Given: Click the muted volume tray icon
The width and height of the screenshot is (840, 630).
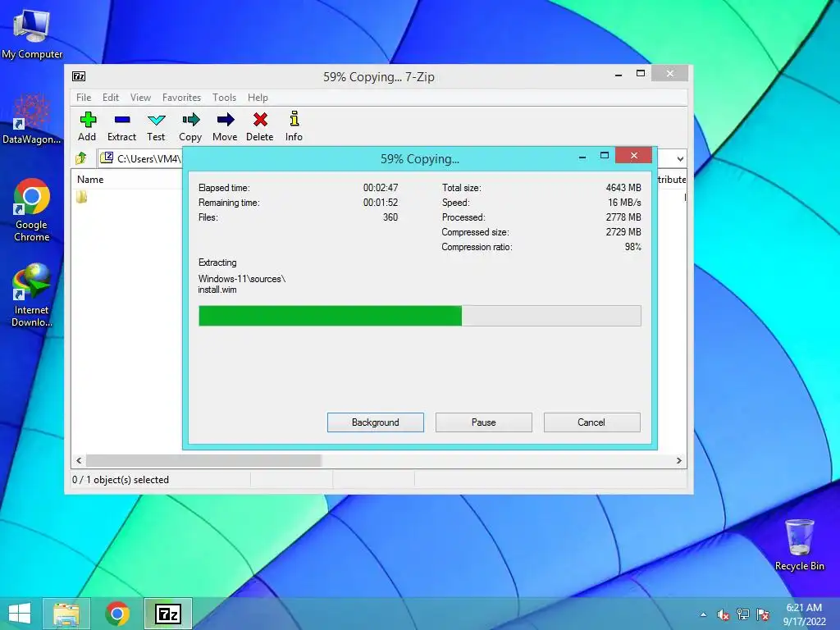Looking at the screenshot, I should point(724,614).
